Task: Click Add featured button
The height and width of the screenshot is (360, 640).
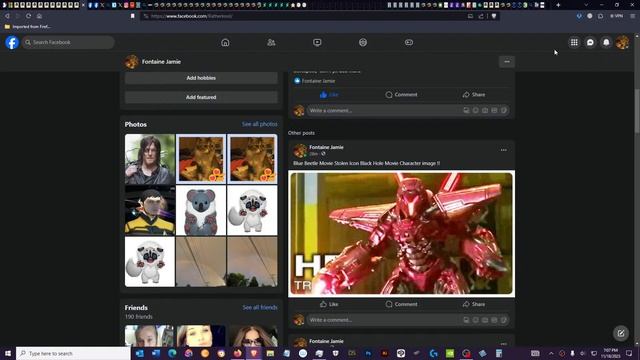Action: point(201,97)
